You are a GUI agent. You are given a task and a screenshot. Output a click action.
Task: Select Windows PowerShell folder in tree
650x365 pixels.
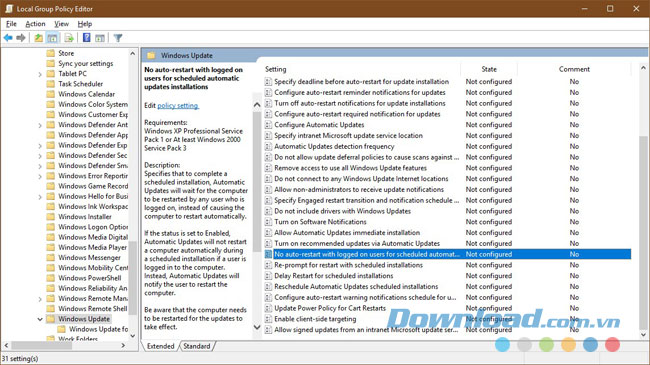click(x=90, y=278)
